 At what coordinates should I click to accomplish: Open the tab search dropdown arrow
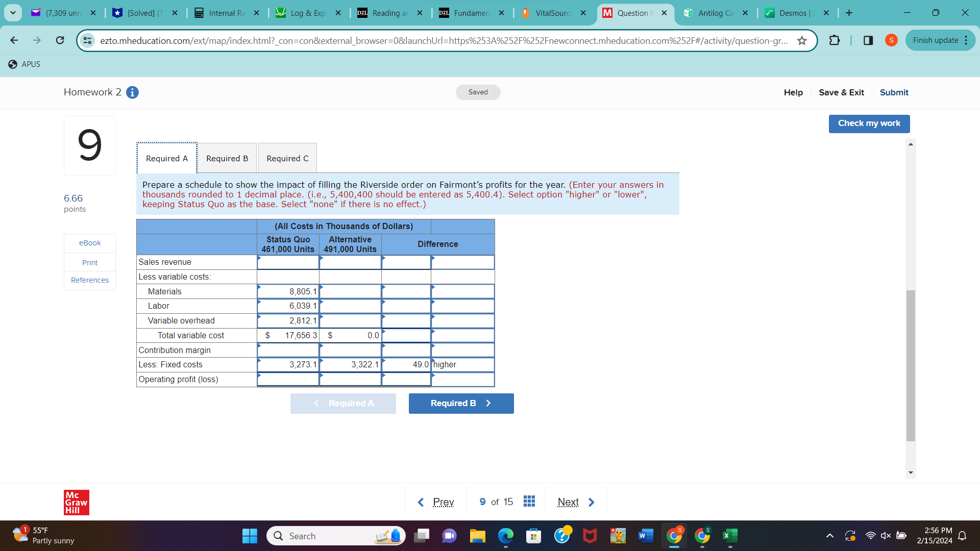[13, 13]
